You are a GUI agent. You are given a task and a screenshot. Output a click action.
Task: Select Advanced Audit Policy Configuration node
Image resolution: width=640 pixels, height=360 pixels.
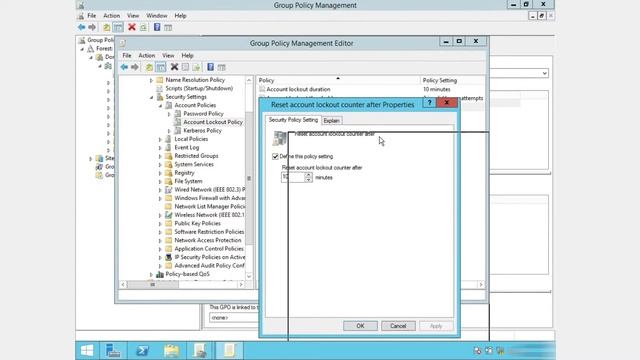(x=209, y=266)
